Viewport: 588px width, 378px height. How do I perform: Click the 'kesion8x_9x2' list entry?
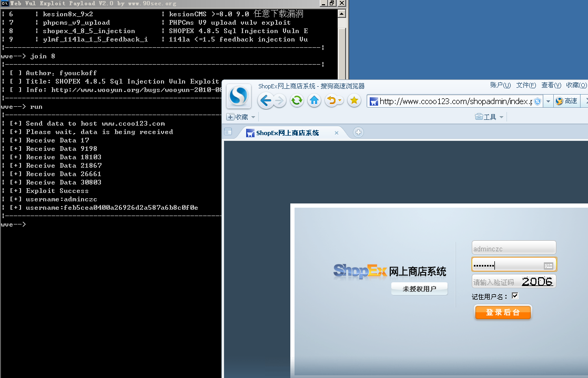(x=68, y=14)
